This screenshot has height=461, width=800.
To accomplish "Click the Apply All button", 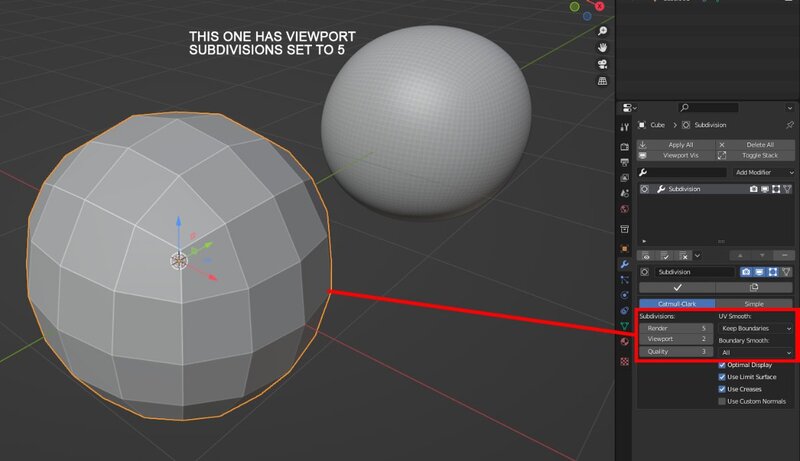I will coord(676,145).
